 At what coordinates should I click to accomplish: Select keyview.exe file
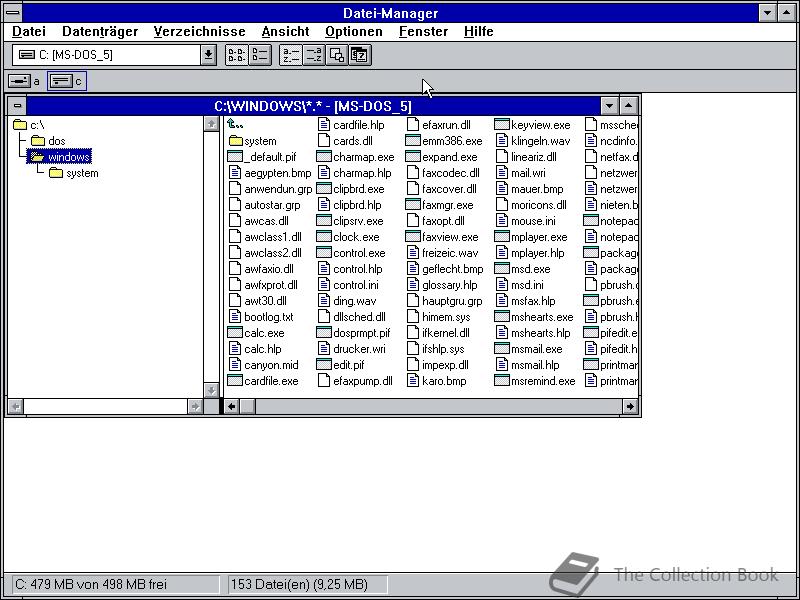[x=533, y=124]
